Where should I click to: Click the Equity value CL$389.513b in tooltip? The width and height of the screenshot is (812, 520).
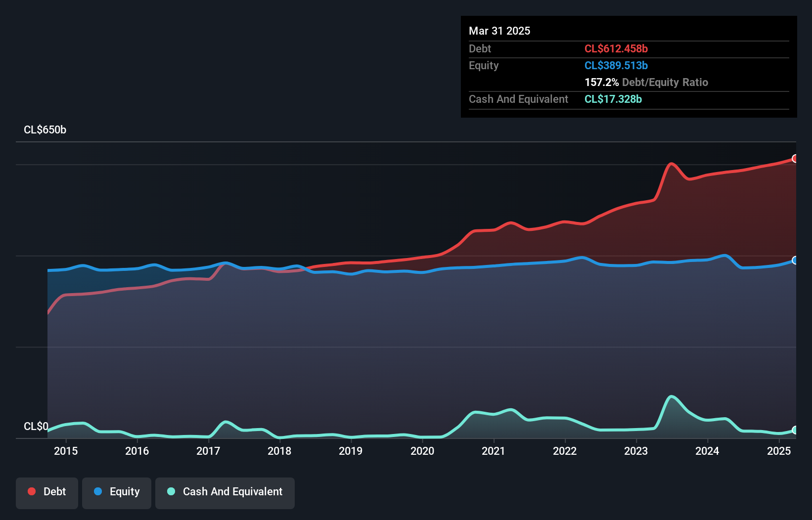tap(616, 65)
